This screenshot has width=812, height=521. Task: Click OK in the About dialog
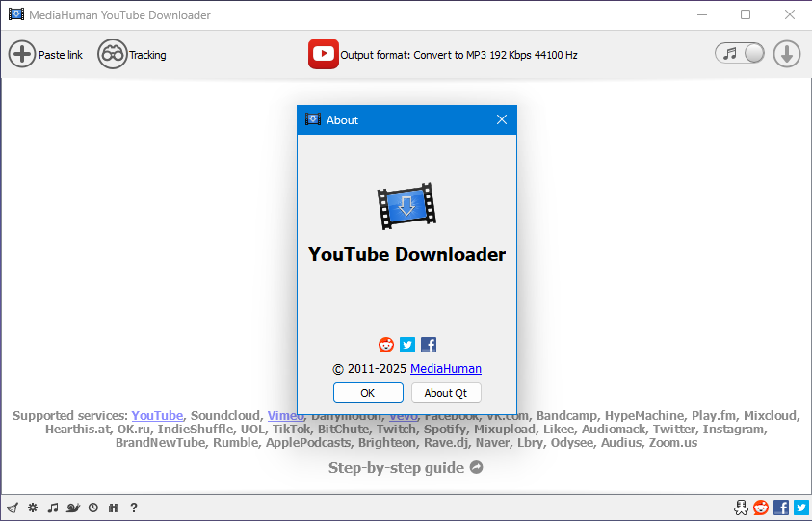coord(368,393)
